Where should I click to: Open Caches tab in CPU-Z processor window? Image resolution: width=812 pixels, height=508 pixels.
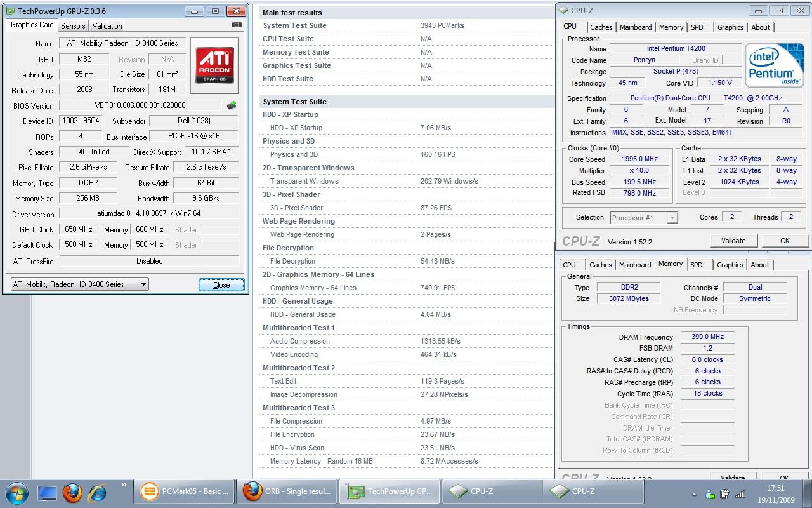[601, 27]
